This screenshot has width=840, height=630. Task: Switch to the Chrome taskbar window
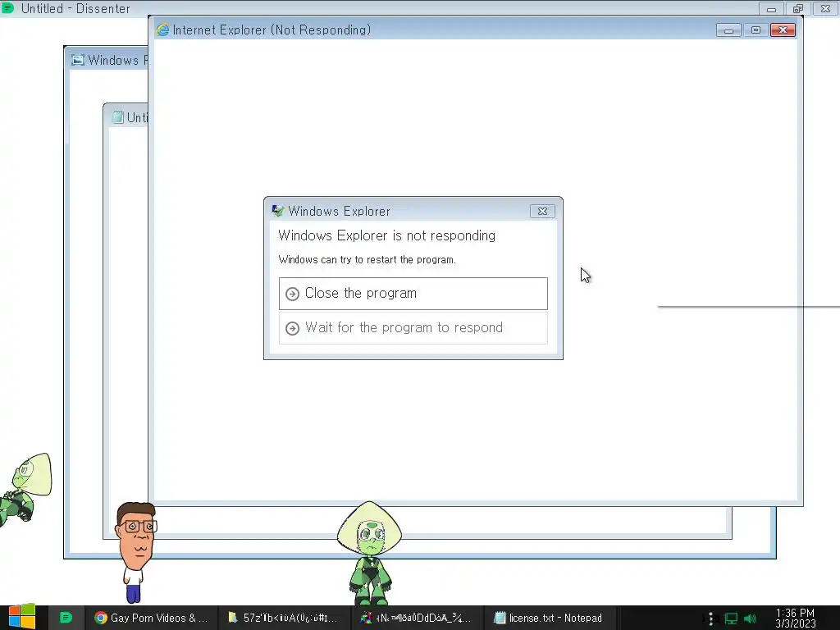[x=151, y=618]
